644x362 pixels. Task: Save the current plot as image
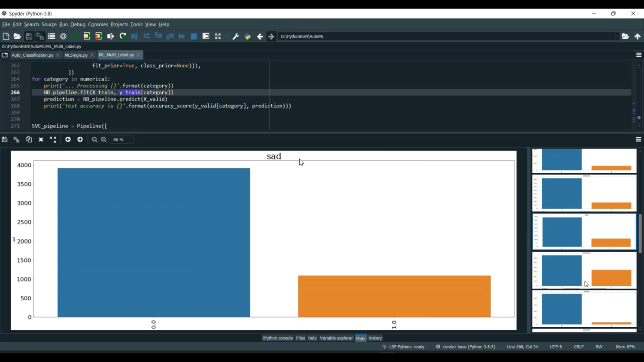point(5,139)
